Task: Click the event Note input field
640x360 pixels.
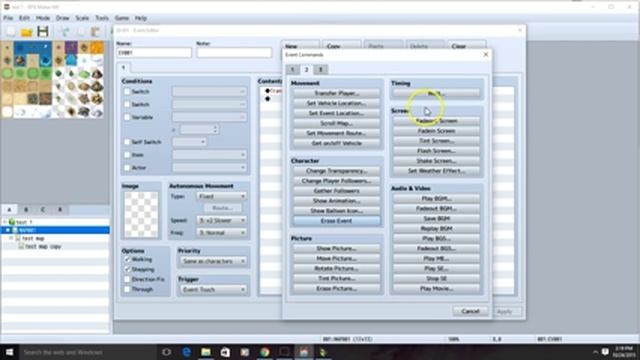Action: 234,53
